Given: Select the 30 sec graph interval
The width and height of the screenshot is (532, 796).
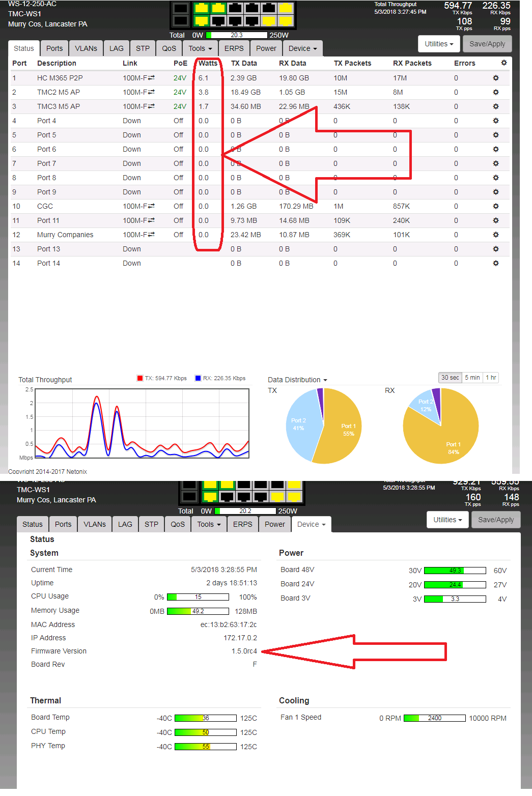Looking at the screenshot, I should point(450,378).
